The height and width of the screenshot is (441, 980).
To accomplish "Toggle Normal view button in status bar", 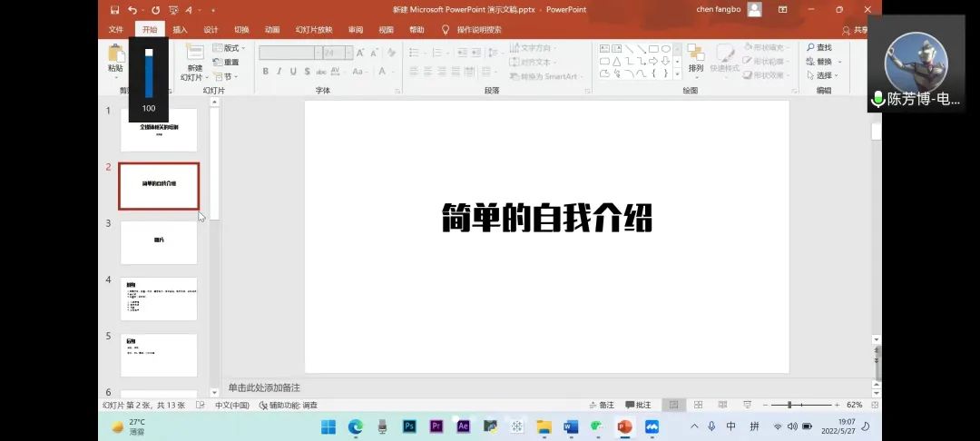I will [x=672, y=405].
